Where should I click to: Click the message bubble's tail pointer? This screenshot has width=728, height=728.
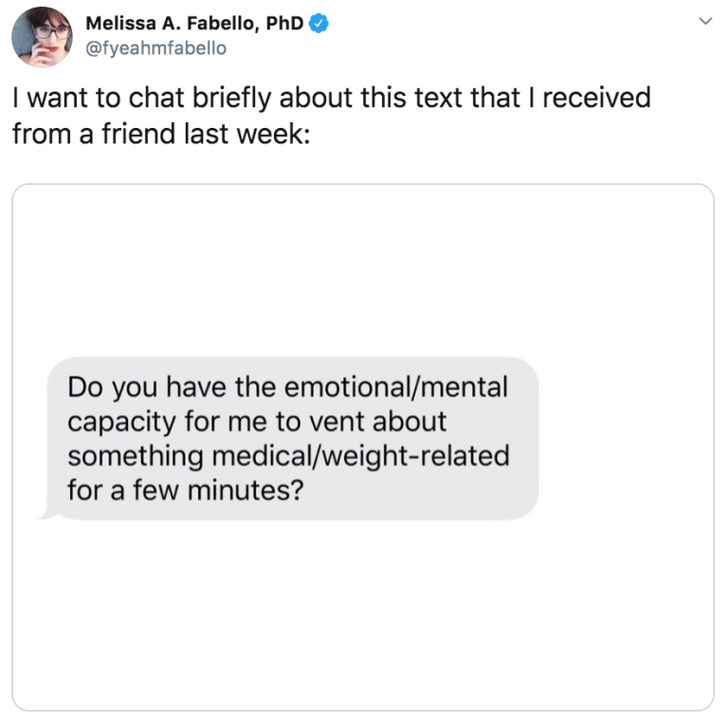pyautogui.click(x=44, y=516)
